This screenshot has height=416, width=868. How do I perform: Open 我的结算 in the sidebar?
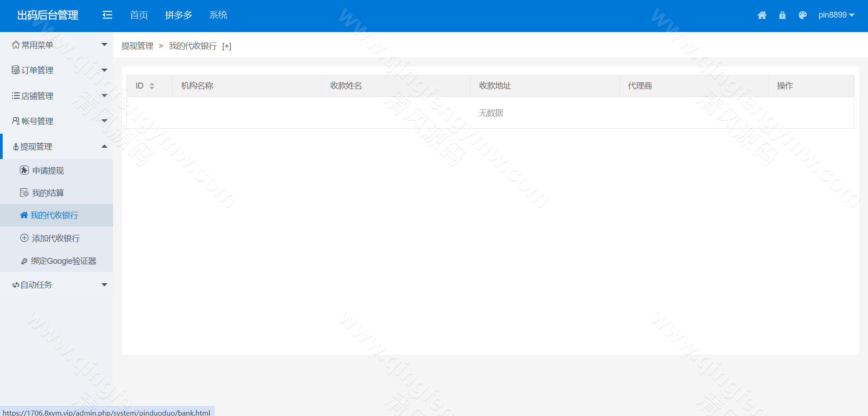coord(48,193)
